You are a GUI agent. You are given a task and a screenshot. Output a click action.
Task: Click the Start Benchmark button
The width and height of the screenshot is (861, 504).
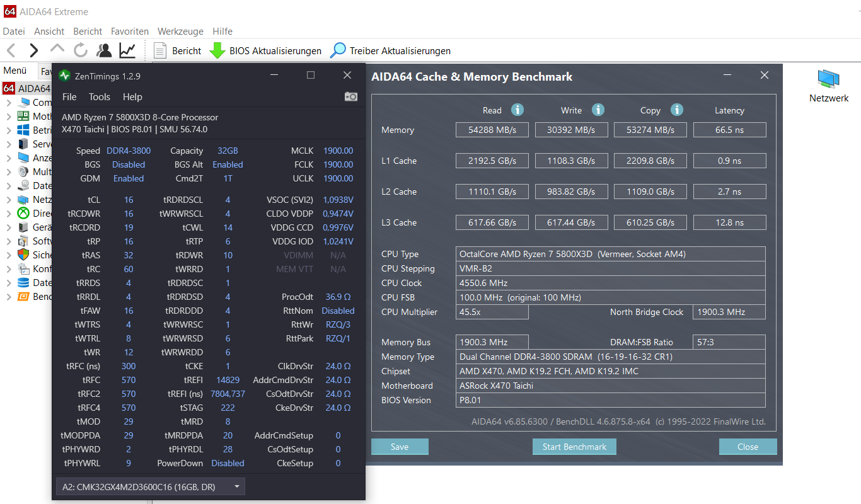pyautogui.click(x=574, y=446)
